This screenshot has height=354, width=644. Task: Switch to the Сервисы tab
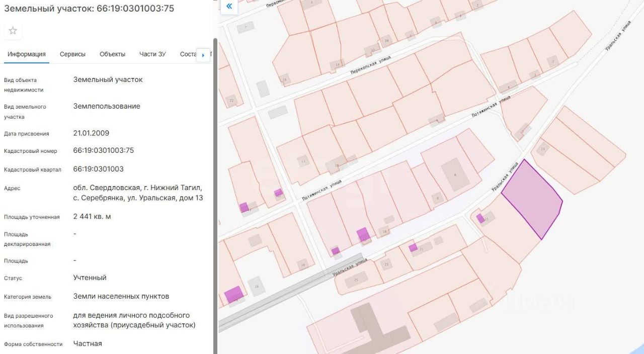[72, 54]
